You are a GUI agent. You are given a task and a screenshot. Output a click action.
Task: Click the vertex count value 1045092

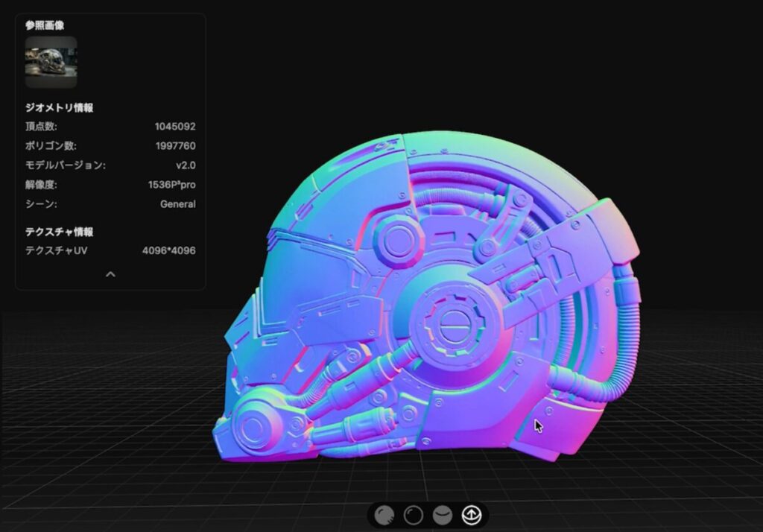(175, 127)
